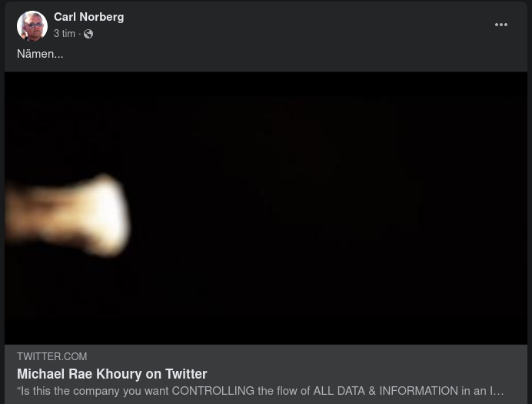
Task: Open the three-dots post options menu
Action: (500, 25)
